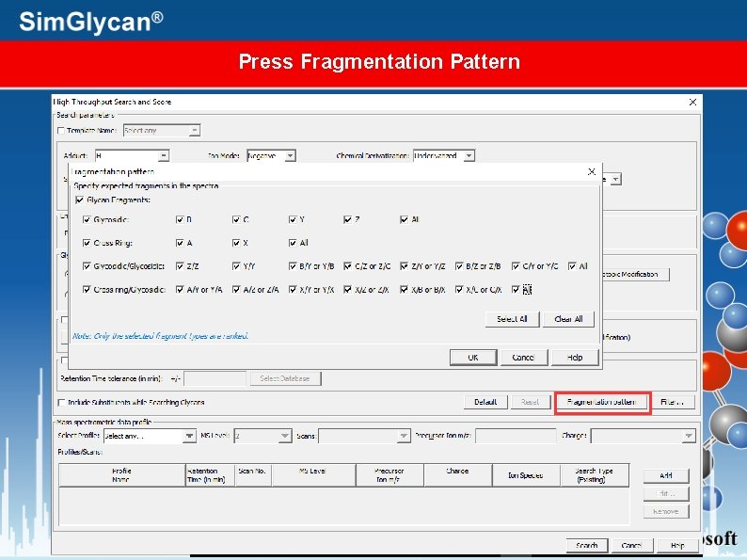Toggle the B/Y or Y/B checkbox
This screenshot has height=560, width=747.
click(293, 266)
